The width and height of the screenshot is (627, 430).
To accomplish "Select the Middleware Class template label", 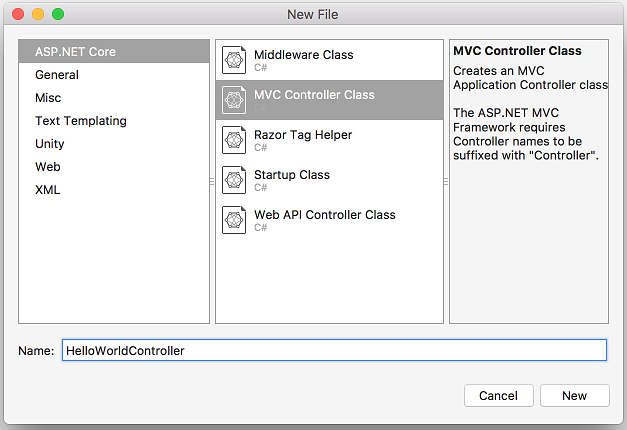I will pos(304,55).
